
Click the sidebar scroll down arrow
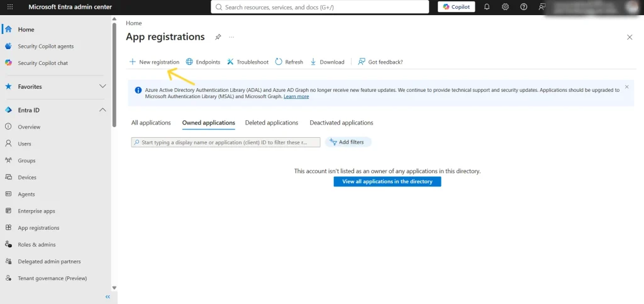click(x=114, y=288)
